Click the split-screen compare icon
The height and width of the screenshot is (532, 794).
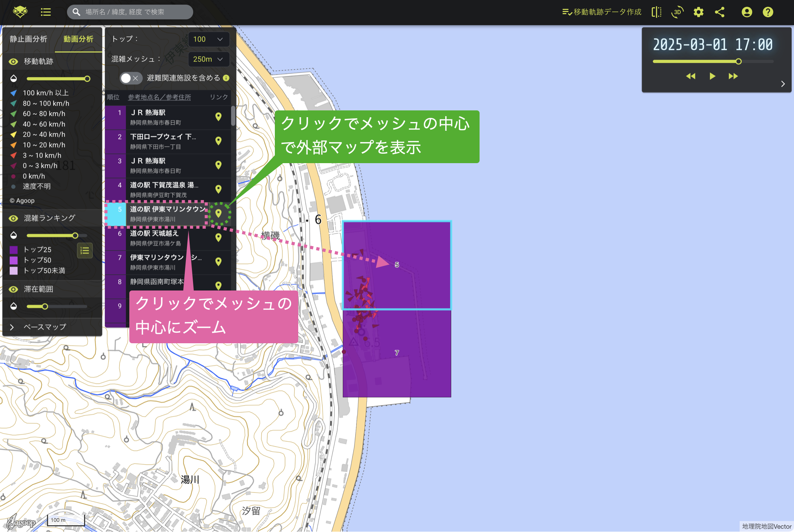tap(656, 12)
